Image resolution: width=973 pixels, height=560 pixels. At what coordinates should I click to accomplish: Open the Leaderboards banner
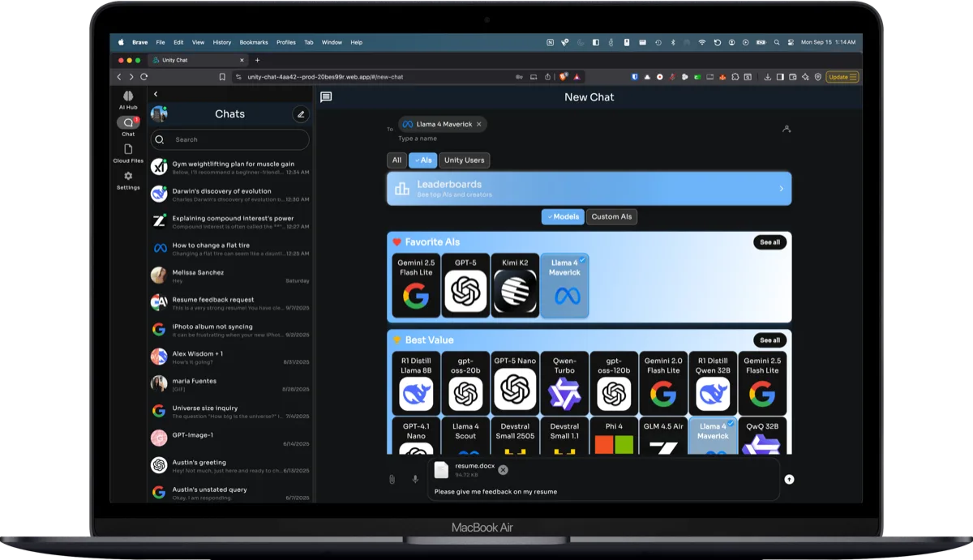point(589,189)
